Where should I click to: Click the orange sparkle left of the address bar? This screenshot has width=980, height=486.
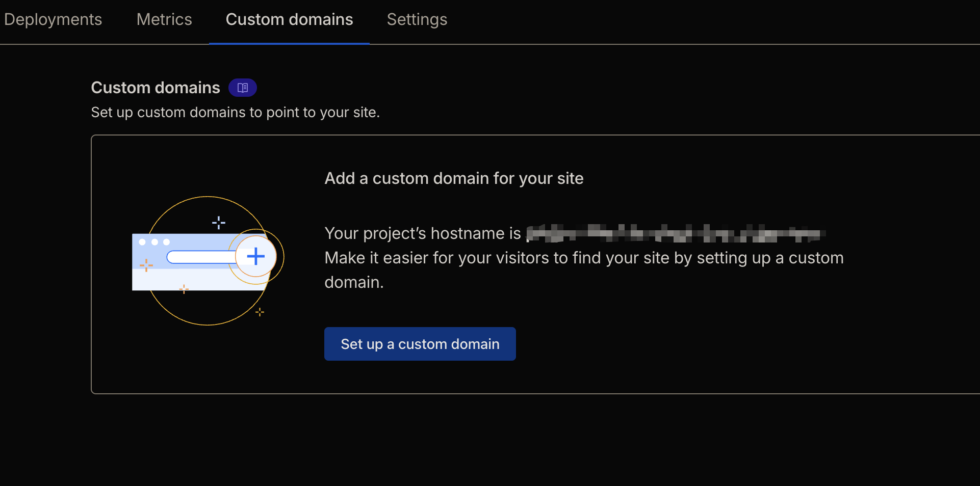pos(146,265)
